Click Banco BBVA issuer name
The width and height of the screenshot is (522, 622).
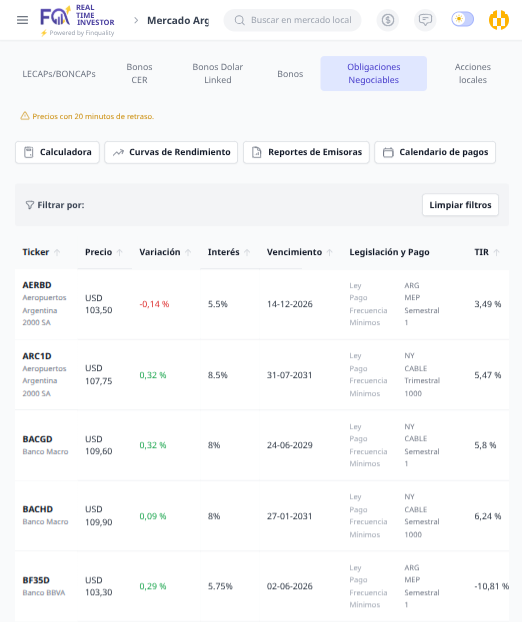coord(44,593)
